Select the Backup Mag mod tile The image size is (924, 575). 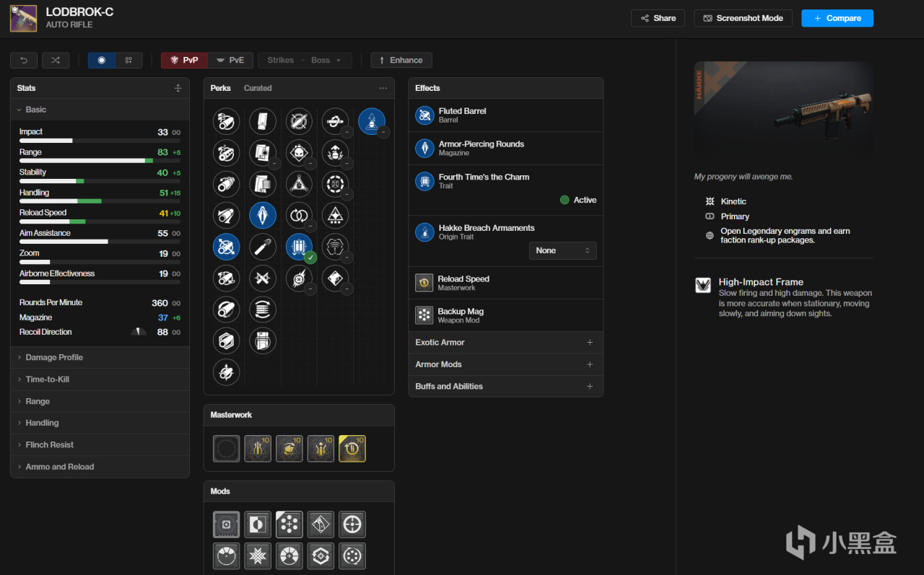[x=289, y=524]
